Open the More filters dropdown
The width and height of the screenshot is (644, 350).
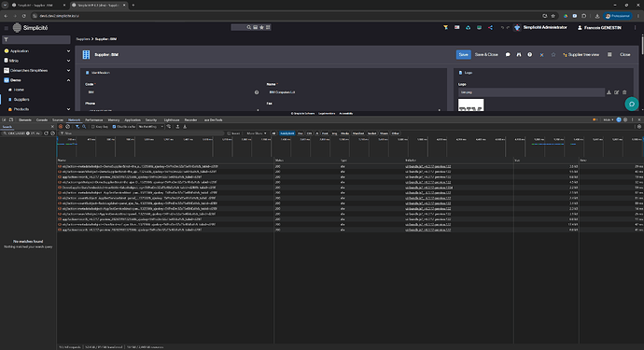click(257, 133)
